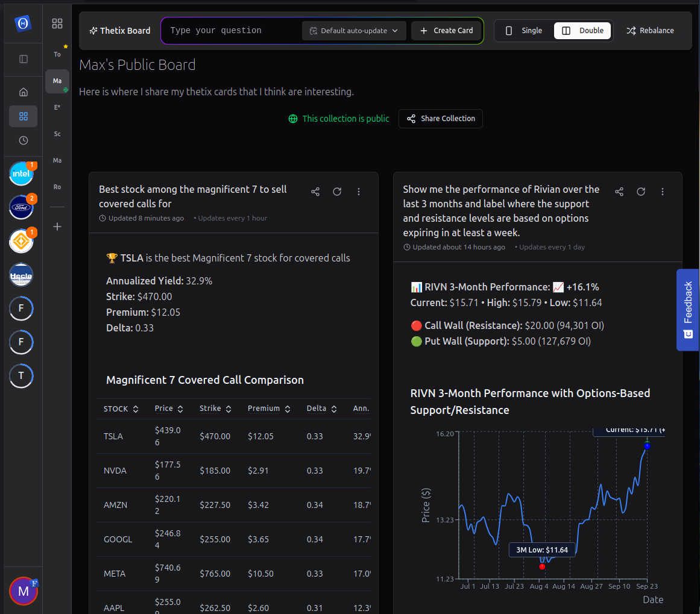The height and width of the screenshot is (614, 700).
Task: Share the covered calls card via share icon
Action: click(315, 192)
